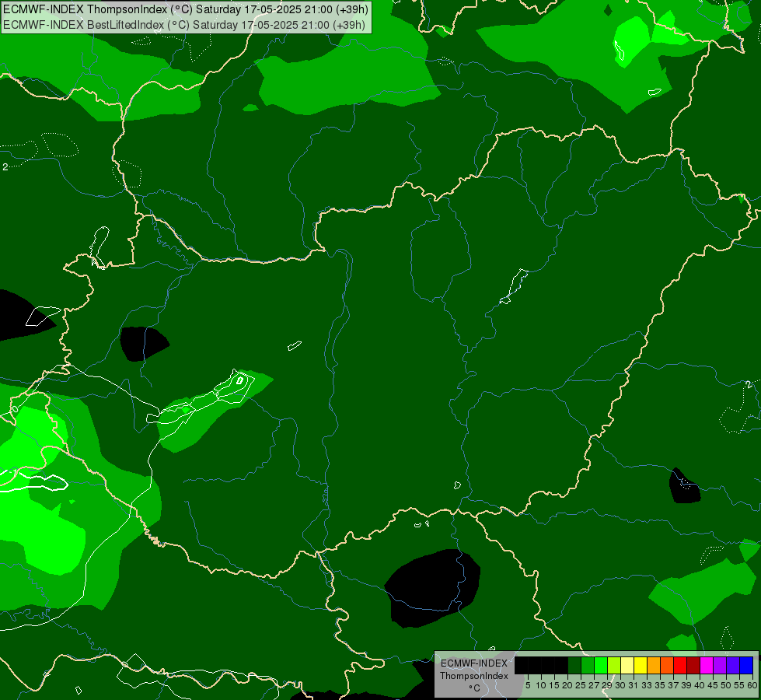Image resolution: width=761 pixels, height=700 pixels.
Task: Click the bright green 27–29 legend swatch
Action: (x=601, y=666)
